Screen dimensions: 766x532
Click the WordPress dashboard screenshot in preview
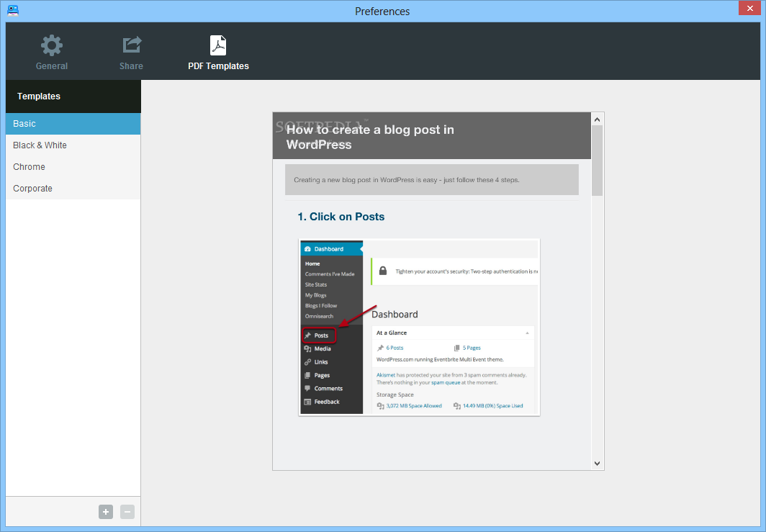(x=419, y=327)
